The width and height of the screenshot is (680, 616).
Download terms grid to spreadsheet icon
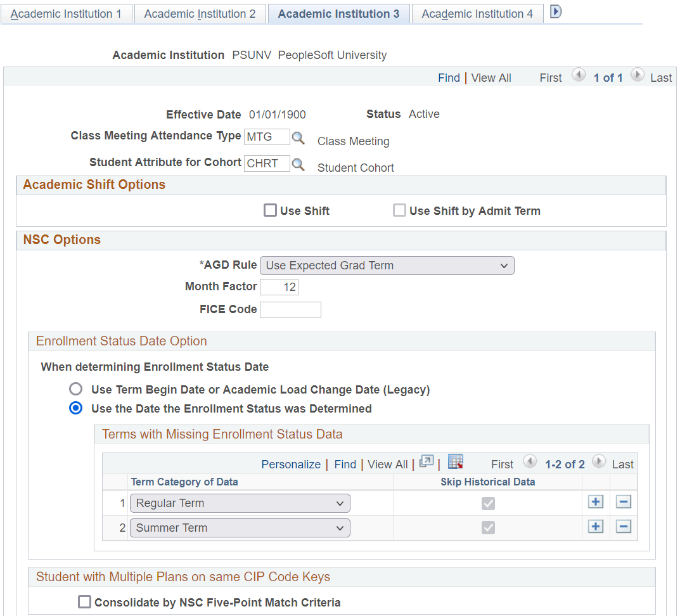456,461
